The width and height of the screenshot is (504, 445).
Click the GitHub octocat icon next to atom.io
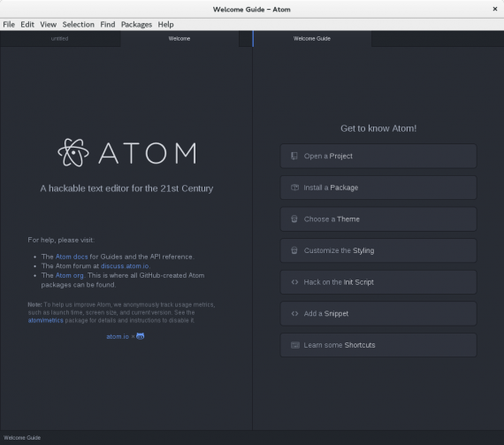coord(140,336)
